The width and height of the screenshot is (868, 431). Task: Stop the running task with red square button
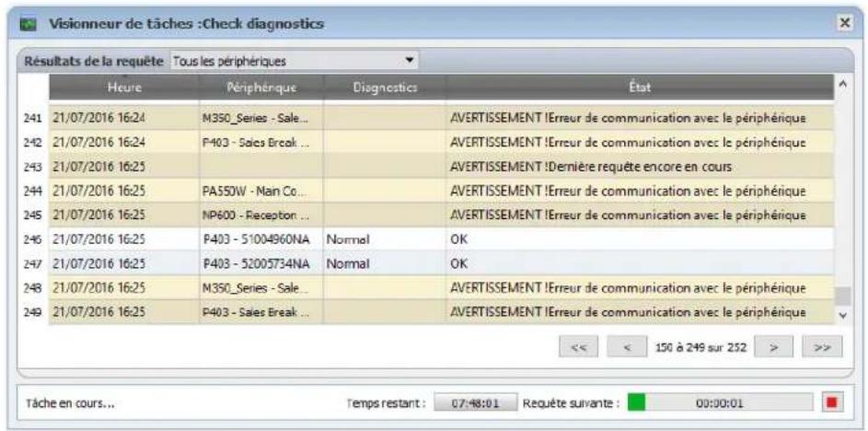(x=833, y=403)
